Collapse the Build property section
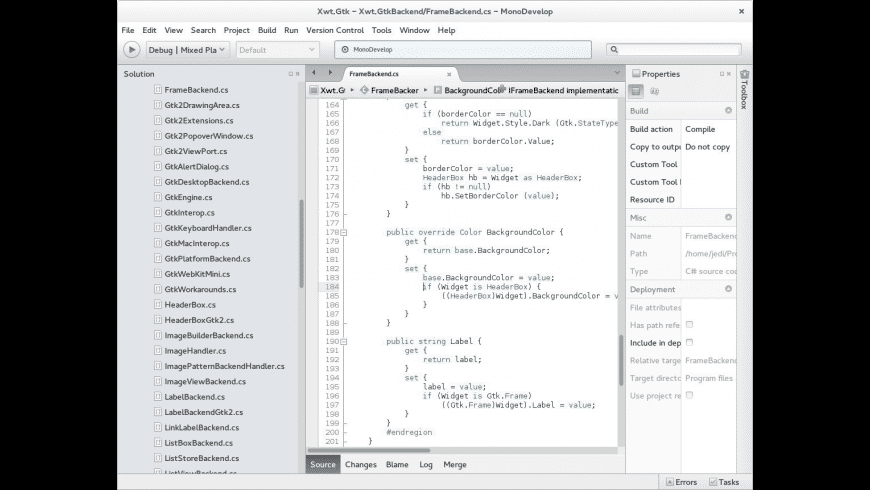 [728, 110]
